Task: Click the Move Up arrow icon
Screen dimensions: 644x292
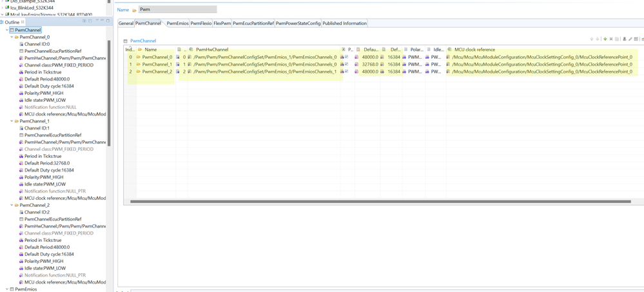Action: [592, 39]
